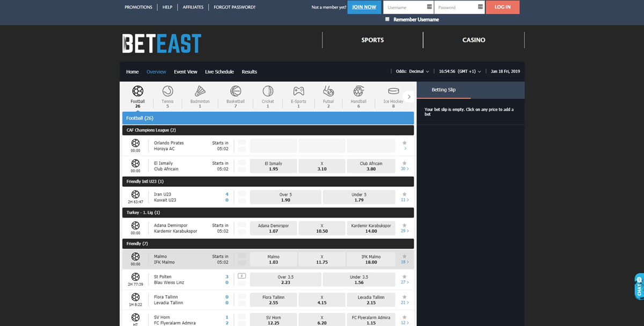Expand 18 markets for Malmo match
The image size is (644, 326).
point(405,263)
